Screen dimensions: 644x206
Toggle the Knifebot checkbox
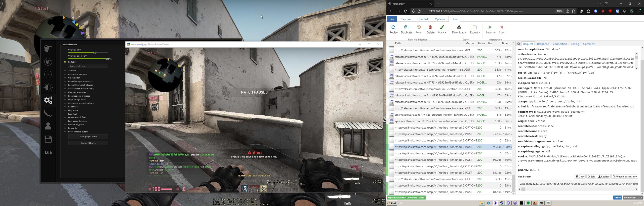coord(65,62)
